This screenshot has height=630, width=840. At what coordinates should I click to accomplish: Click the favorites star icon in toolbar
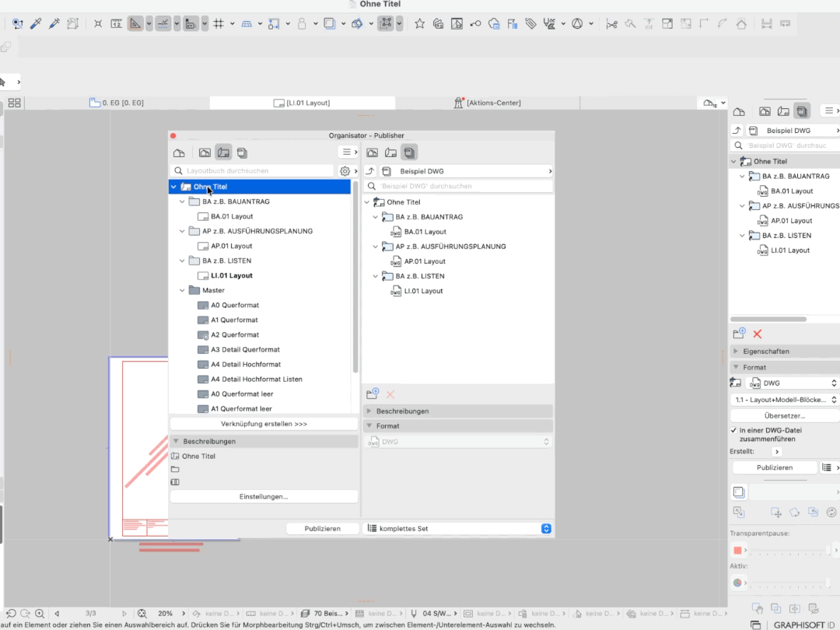pyautogui.click(x=419, y=23)
